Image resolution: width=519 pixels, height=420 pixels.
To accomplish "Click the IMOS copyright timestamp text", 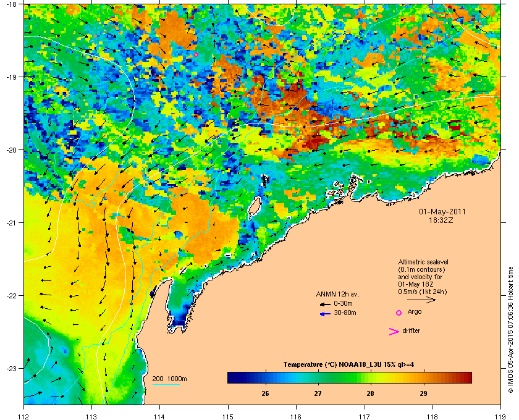I will click(510, 331).
